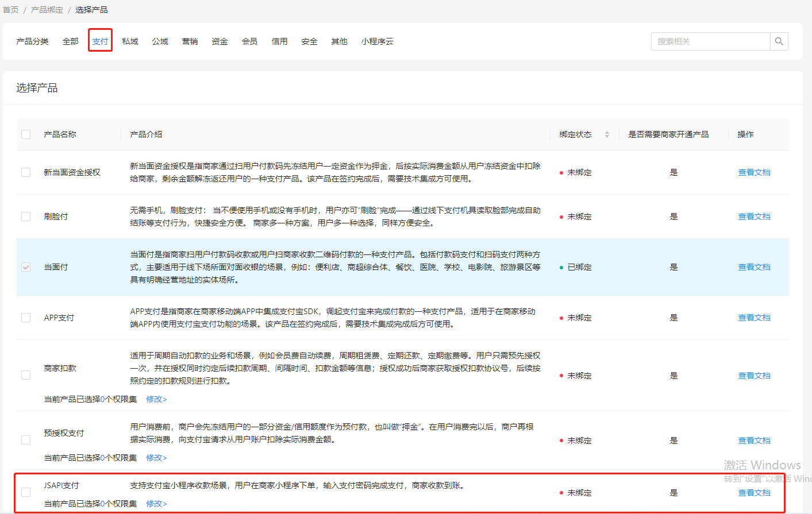Viewport: 812px width, 514px height.
Task: Focus the 搜索相关 search input field
Action: tap(710, 41)
